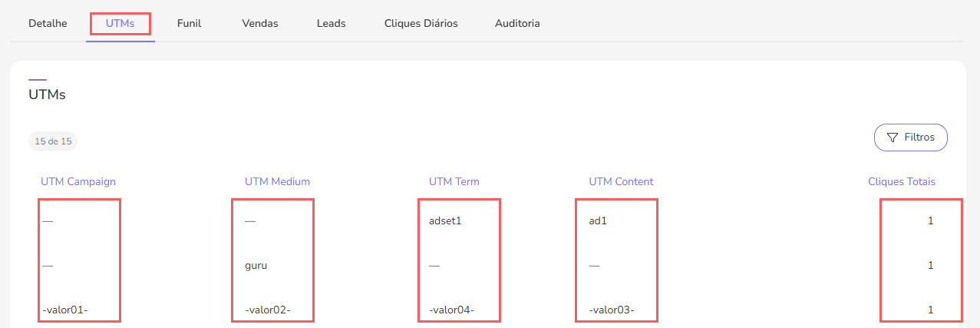Click the UTM Content column header

(x=621, y=181)
